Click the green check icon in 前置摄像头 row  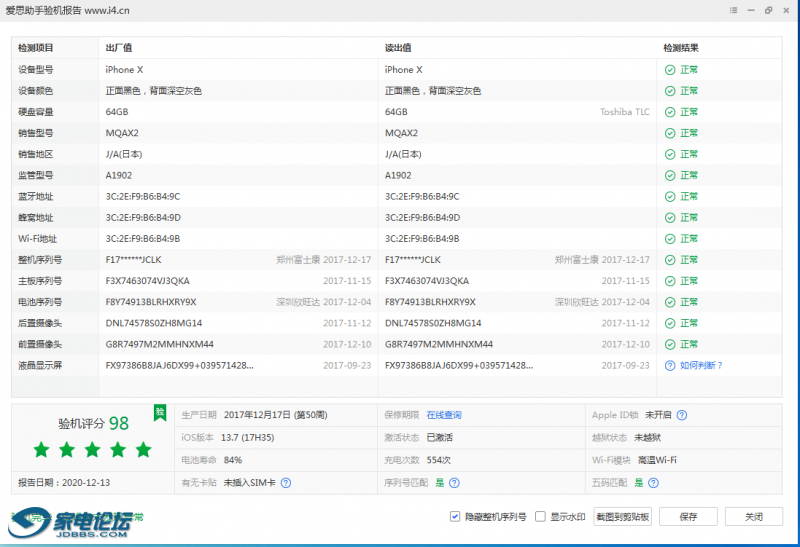point(670,344)
